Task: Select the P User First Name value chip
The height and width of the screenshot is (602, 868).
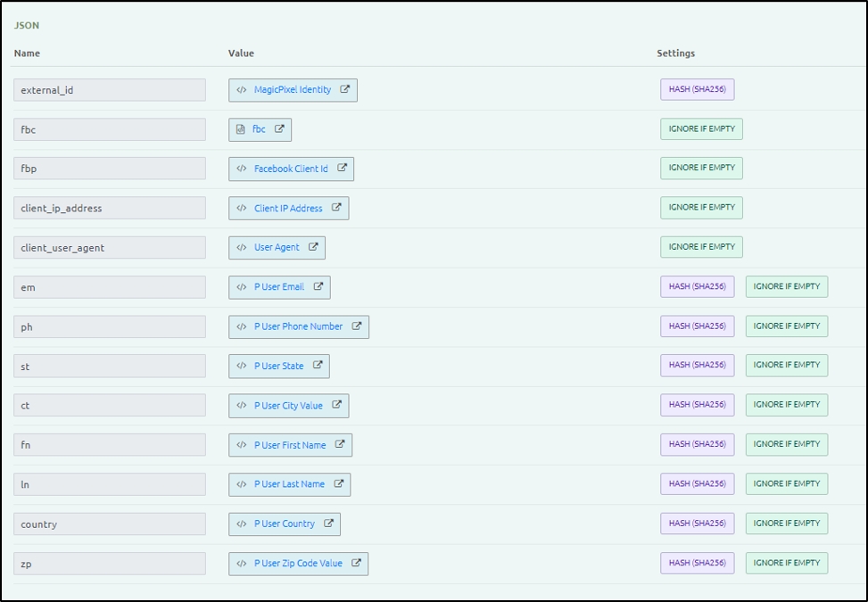Action: tap(289, 445)
